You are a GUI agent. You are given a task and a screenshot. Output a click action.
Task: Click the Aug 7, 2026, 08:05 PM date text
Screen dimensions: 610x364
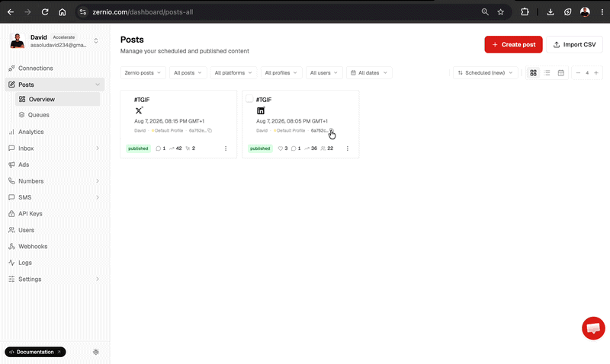[x=292, y=121]
